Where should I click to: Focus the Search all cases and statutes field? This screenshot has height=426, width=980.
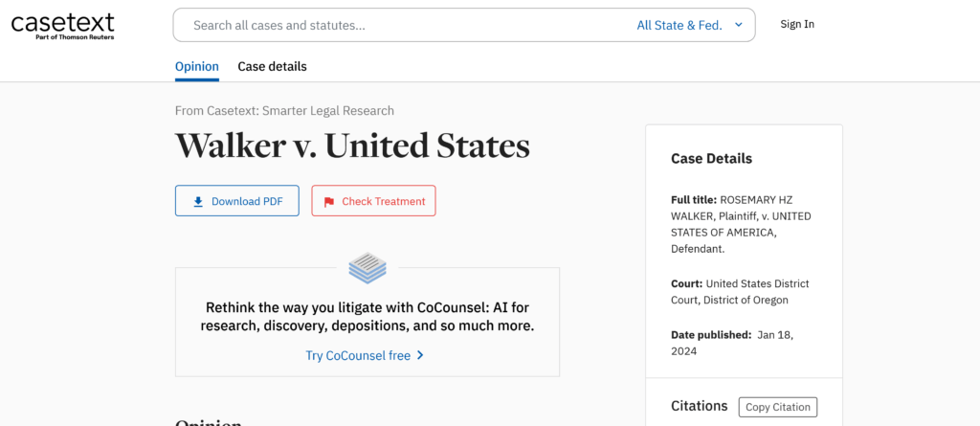pyautogui.click(x=406, y=25)
